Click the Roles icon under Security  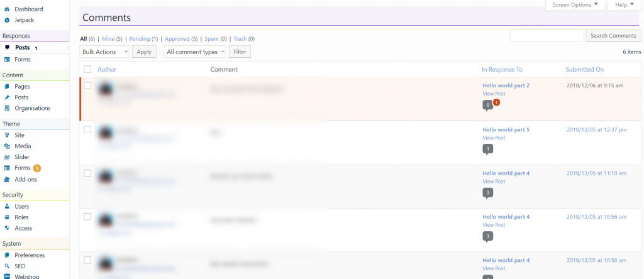coord(7,217)
